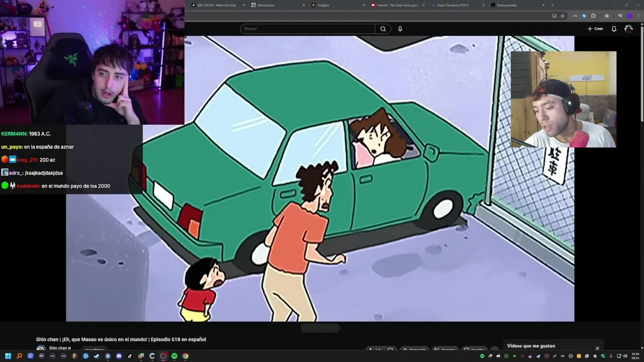
Task: Open Steam from the taskbar
Action: 97,356
